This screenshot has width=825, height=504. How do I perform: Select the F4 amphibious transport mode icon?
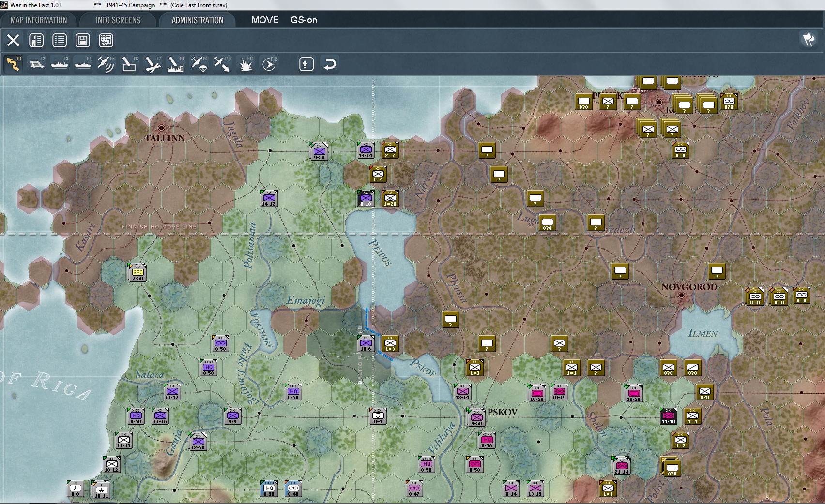pos(83,64)
